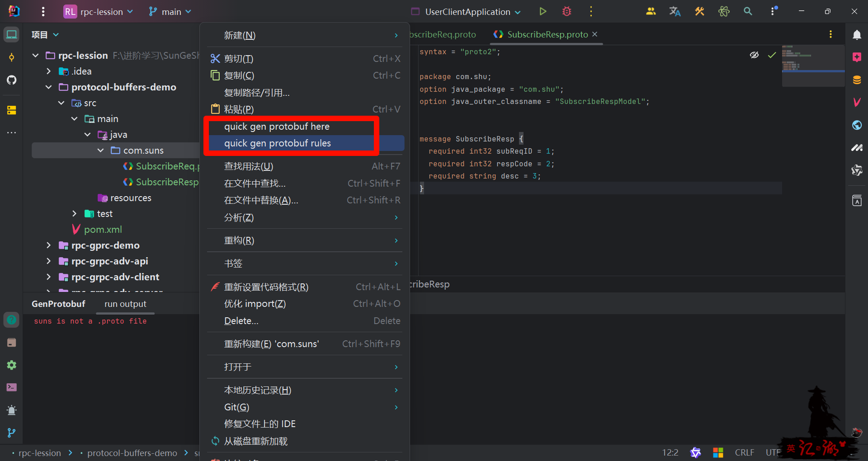This screenshot has height=461, width=868.
Task: Click the CRLF line separator in status bar
Action: [744, 452]
